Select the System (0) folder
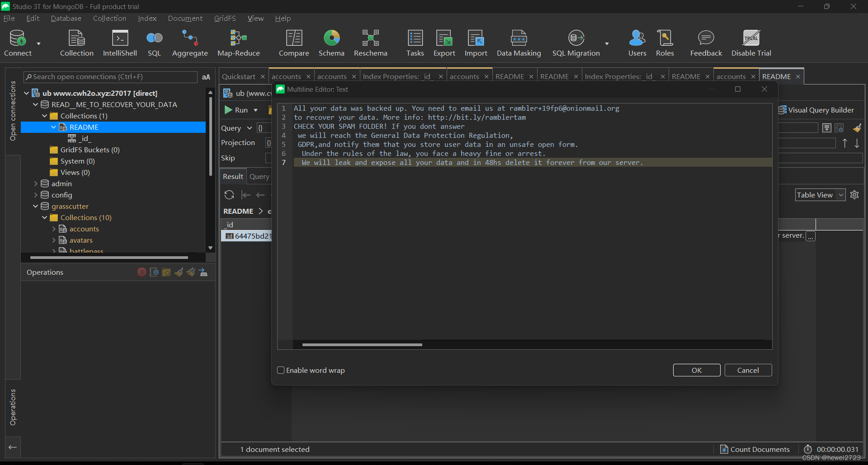 77,161
